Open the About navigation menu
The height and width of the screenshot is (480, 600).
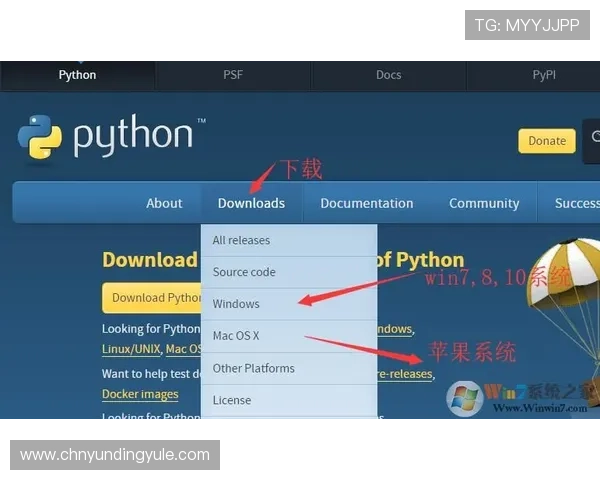tap(164, 203)
